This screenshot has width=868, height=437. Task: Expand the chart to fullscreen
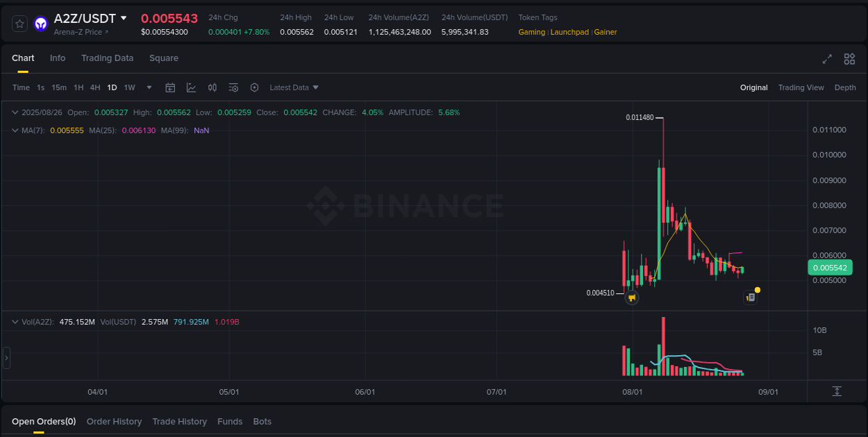827,60
